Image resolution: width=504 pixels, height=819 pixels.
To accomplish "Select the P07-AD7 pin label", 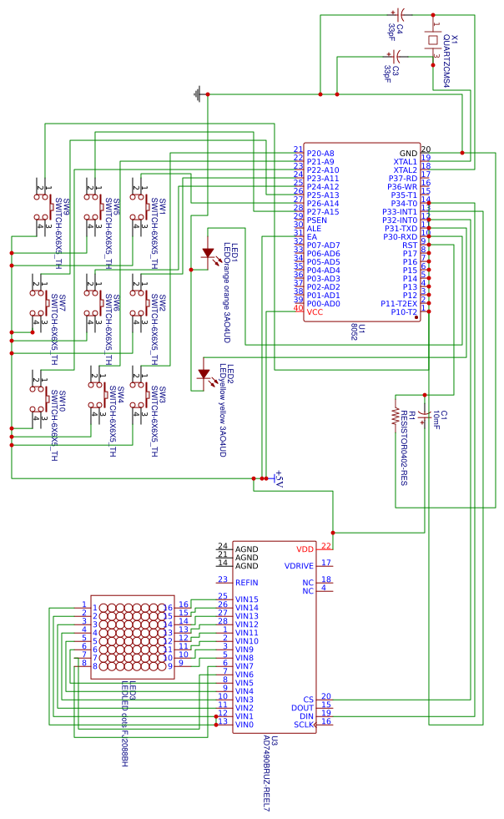I will pyautogui.click(x=323, y=245).
